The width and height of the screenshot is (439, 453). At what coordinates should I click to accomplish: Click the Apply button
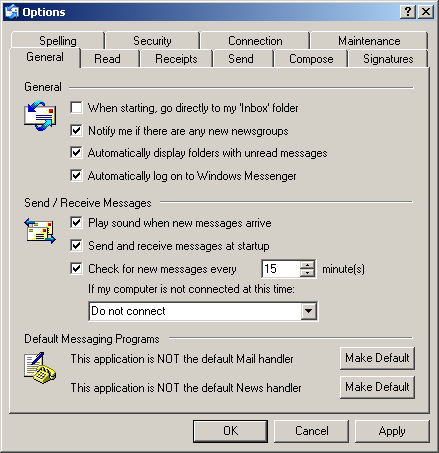click(392, 431)
